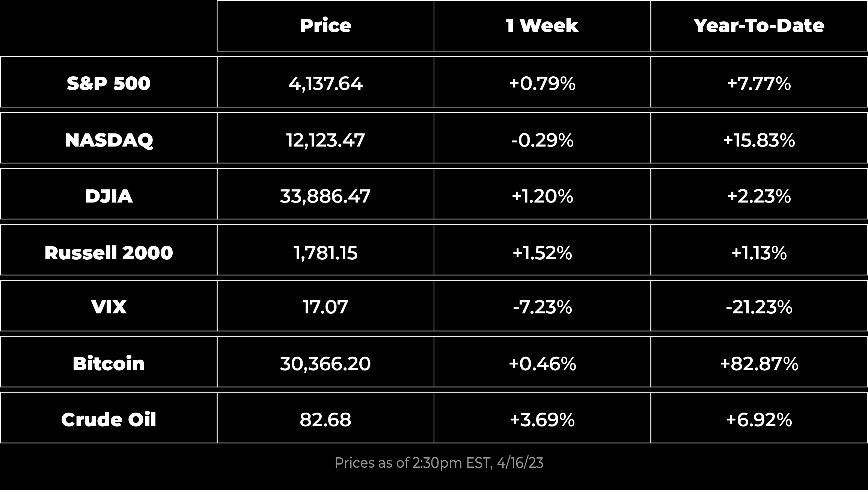The width and height of the screenshot is (868, 490).
Task: Select the Crude Oil row label
Action: tap(108, 420)
